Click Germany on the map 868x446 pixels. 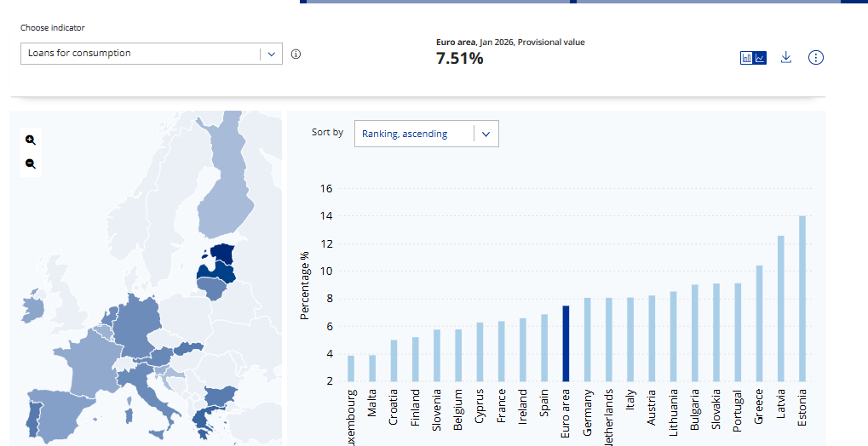click(x=138, y=323)
